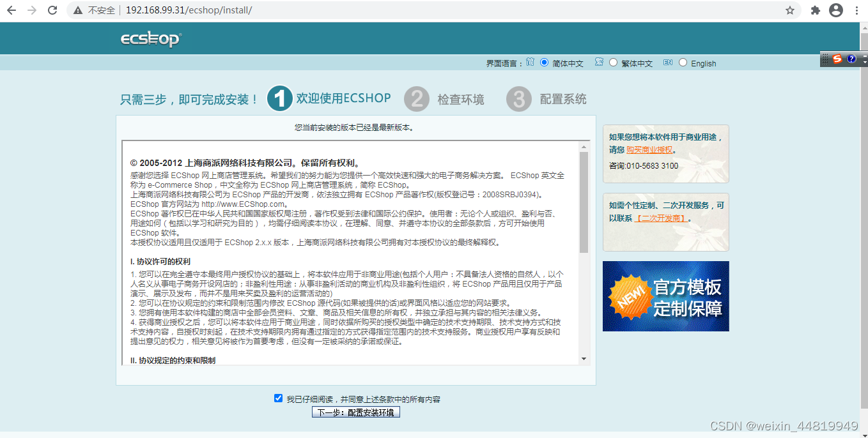Uncheck the agree-to-terms checkbox
The width and height of the screenshot is (868, 438).
(278, 398)
